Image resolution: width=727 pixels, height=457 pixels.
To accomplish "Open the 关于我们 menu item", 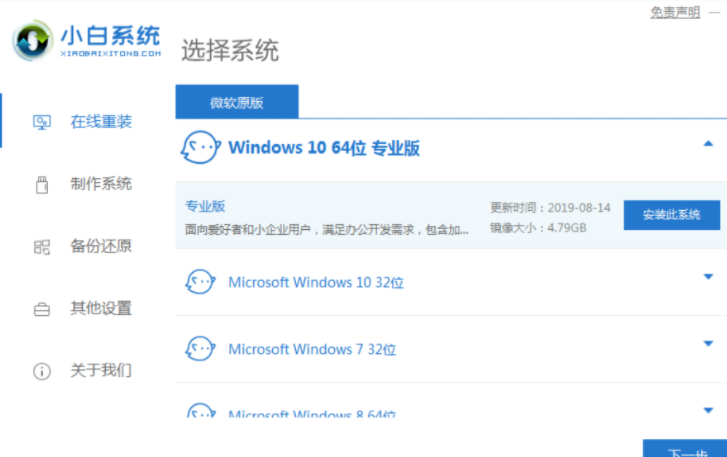I will point(101,370).
